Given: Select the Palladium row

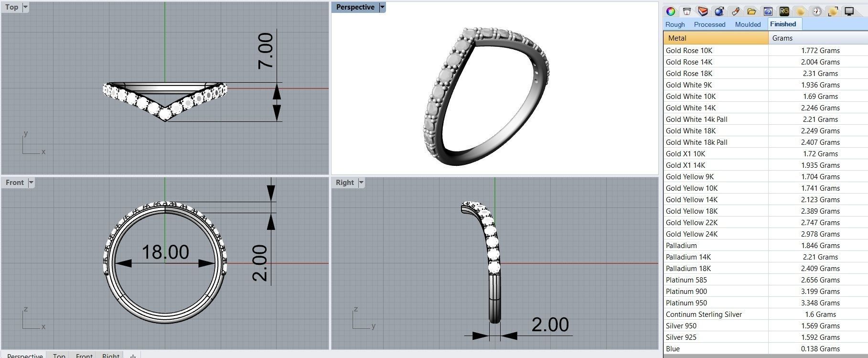Looking at the screenshot, I should (765, 245).
